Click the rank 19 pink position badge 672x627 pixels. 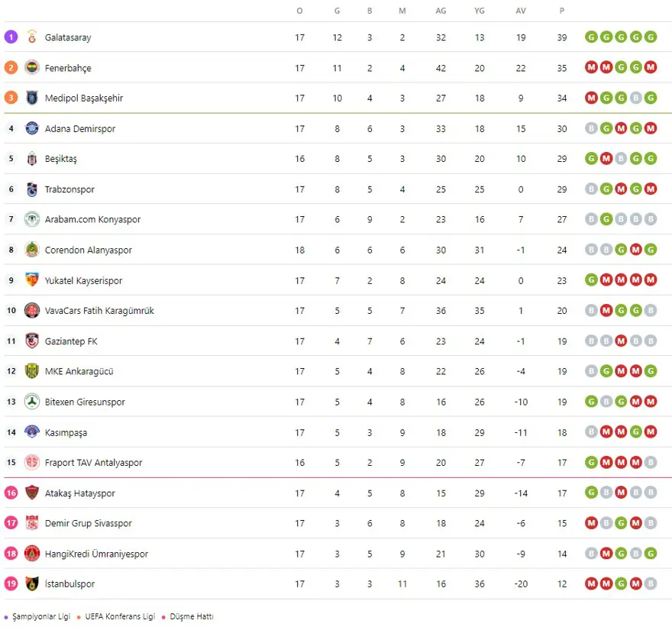[x=11, y=584]
